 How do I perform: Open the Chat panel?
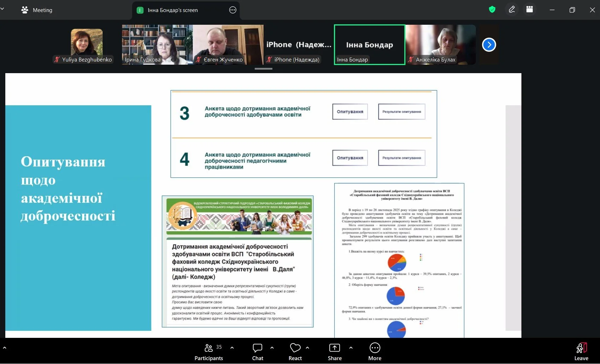click(258, 352)
